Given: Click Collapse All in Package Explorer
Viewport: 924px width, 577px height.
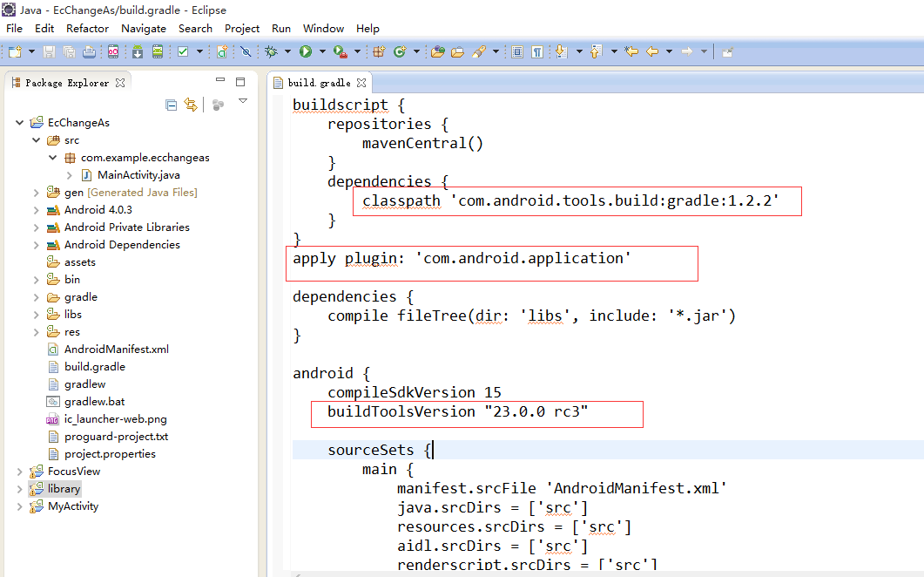Looking at the screenshot, I should point(171,105).
